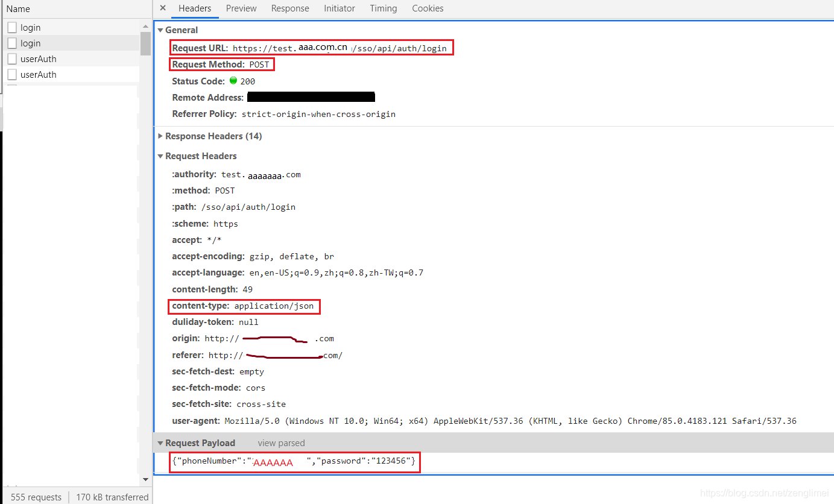The height and width of the screenshot is (504, 834).
Task: Click the user-agent Mozilla/5.0 string
Action: tap(511, 421)
